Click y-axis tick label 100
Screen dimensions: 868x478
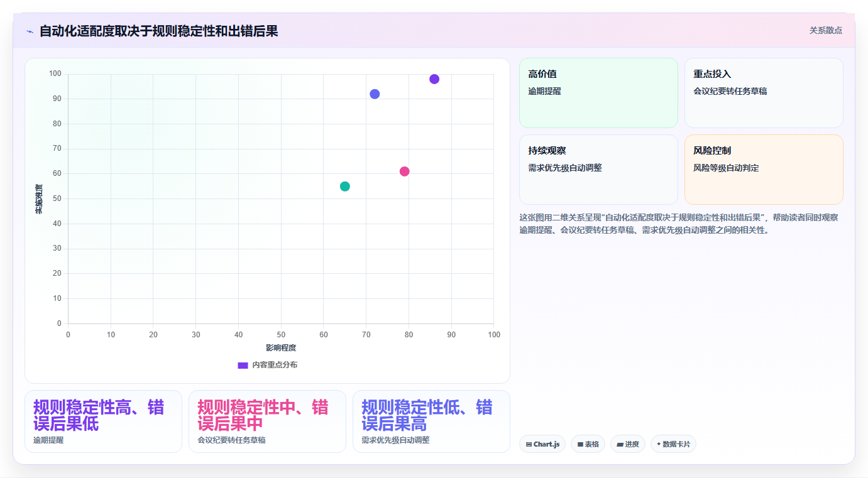(55, 74)
